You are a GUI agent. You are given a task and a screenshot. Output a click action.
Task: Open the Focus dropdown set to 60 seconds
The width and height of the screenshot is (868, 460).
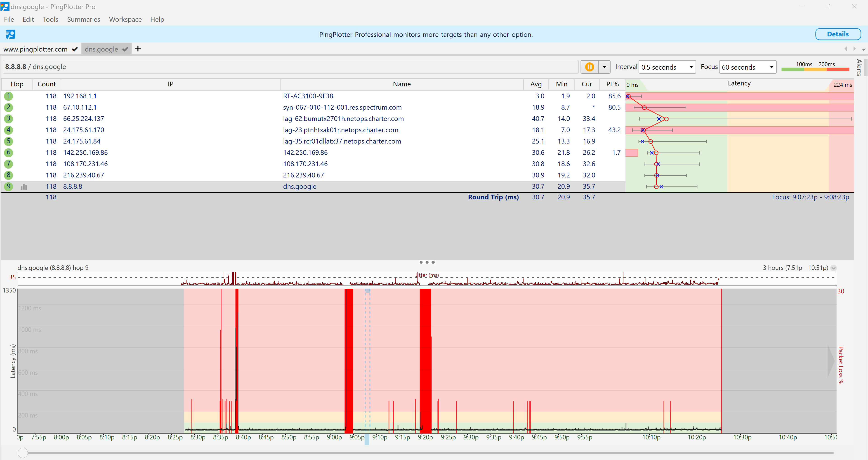click(747, 67)
